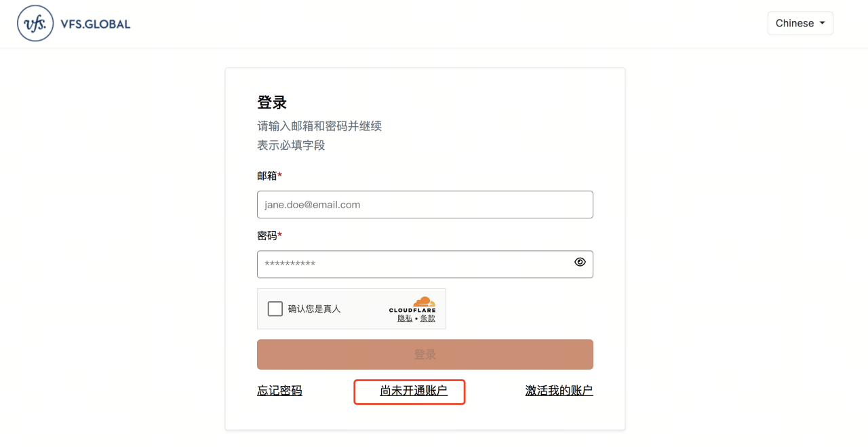Click the 激活我的账户 link
The width and height of the screenshot is (868, 447).
(x=559, y=390)
